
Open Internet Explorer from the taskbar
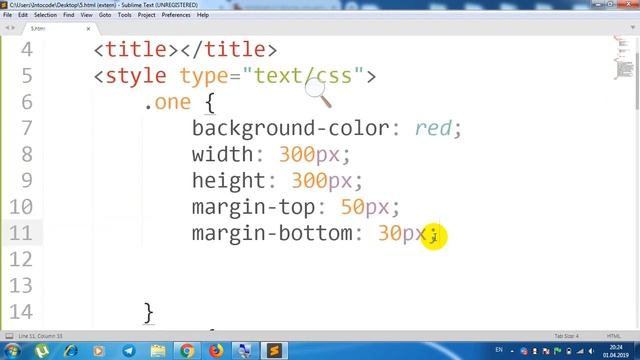(71, 351)
